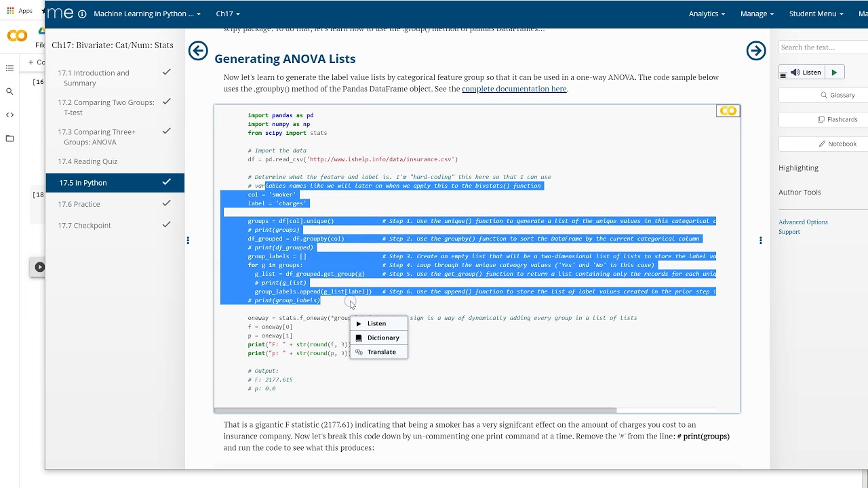This screenshot has height=488, width=868.
Task: Open the Flashcards panel
Action: tap(837, 119)
